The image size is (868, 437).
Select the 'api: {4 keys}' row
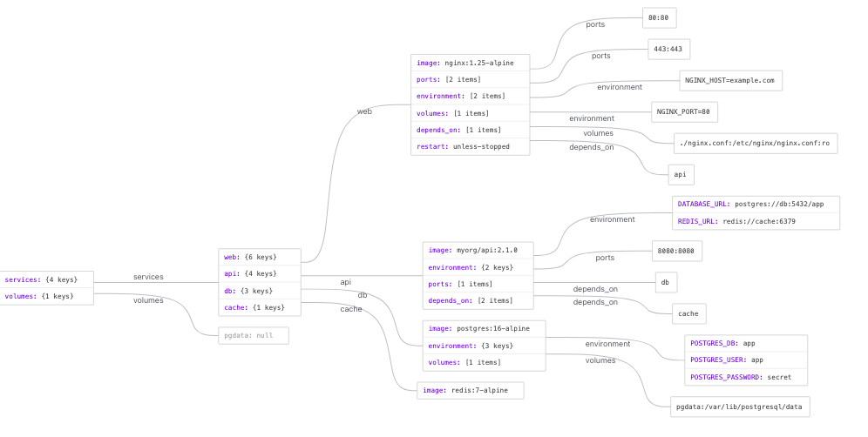260,273
